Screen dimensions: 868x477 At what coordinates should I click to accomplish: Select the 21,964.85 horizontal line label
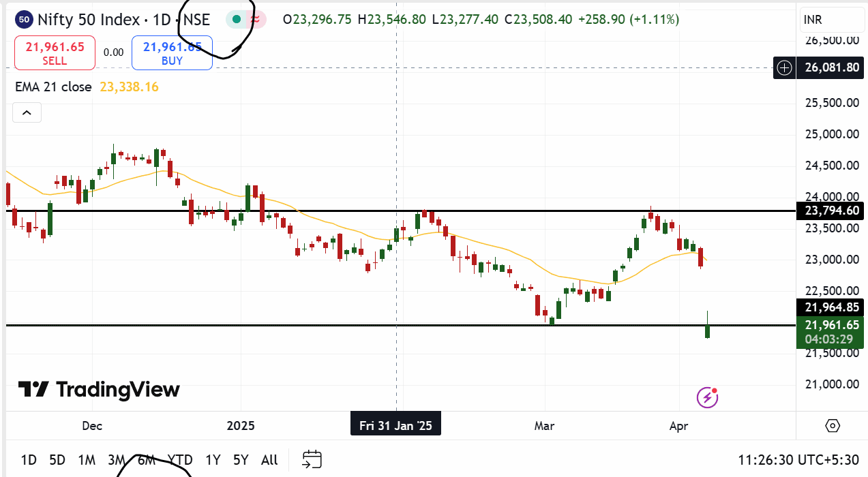tap(829, 307)
